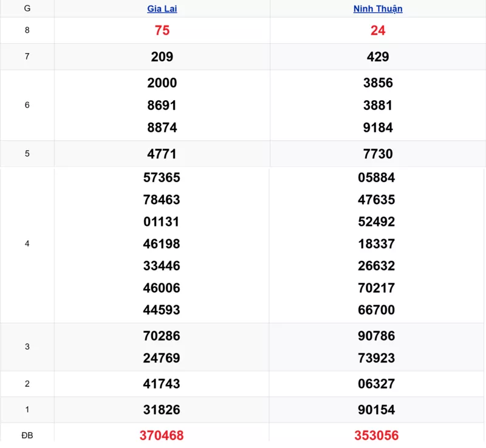Click Gia Lai prize 8 number 75
This screenshot has height=448, width=486.
[162, 30]
